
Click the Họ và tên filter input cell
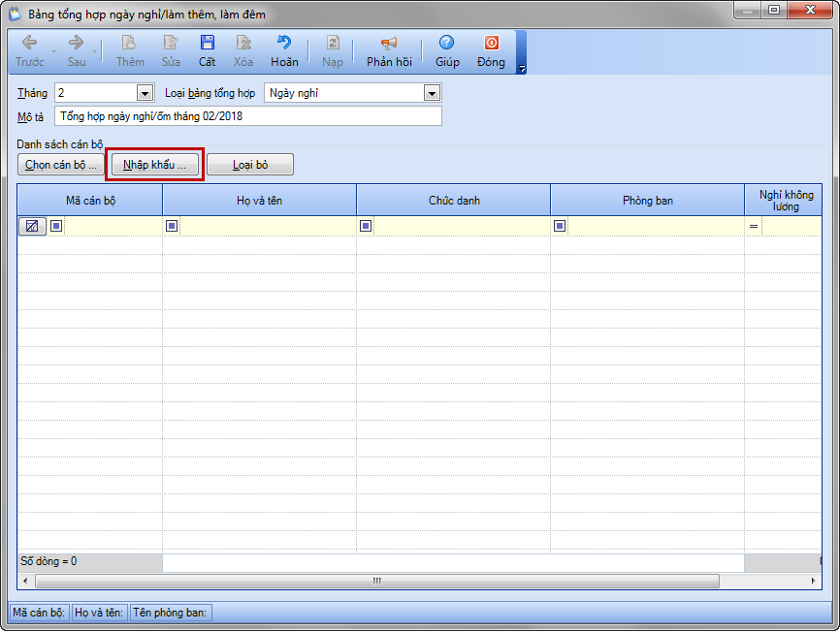(268, 226)
